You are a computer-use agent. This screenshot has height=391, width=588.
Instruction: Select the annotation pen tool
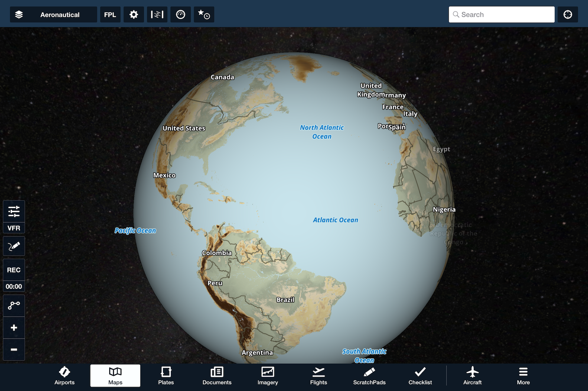14,246
